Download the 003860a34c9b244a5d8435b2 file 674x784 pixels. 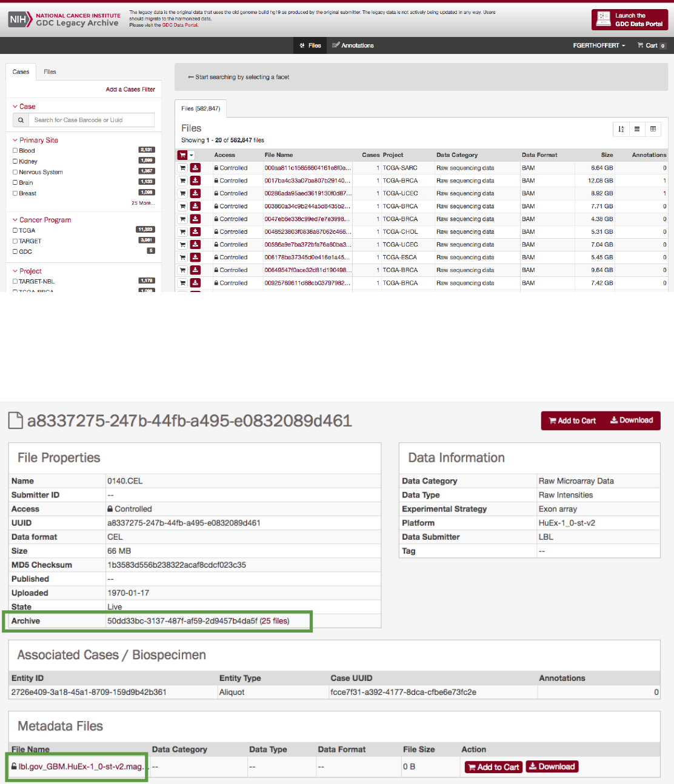tap(195, 206)
